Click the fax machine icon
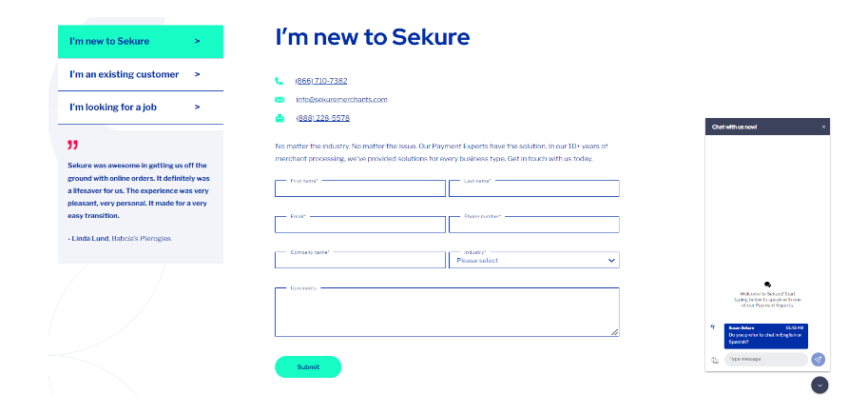This screenshot has height=414, width=868. click(x=280, y=118)
